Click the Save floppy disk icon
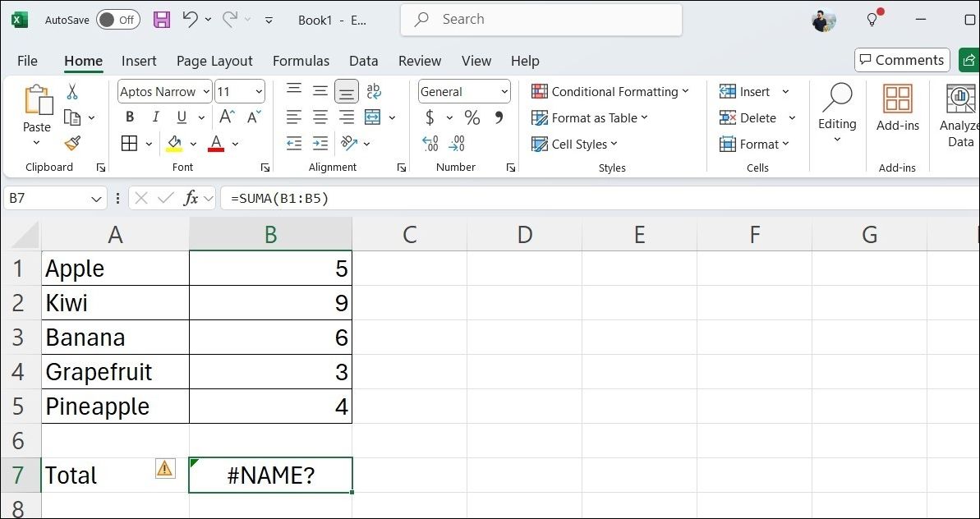Viewport: 980px width, 519px height. point(162,20)
